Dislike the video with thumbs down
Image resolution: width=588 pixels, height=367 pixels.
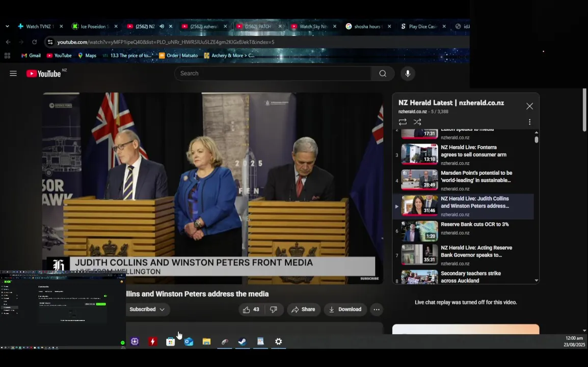pos(274,309)
